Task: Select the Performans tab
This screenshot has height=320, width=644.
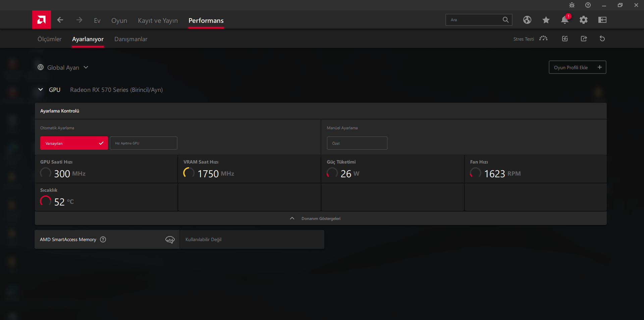Action: pyautogui.click(x=206, y=20)
